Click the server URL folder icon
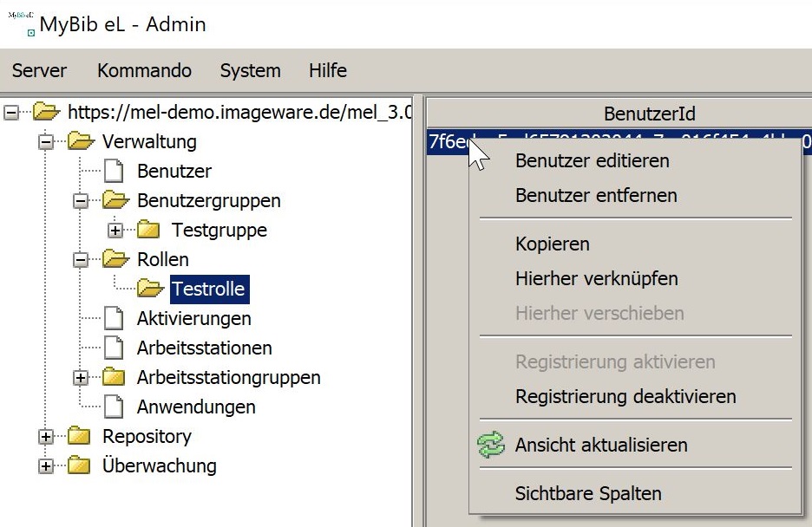812x527 pixels. [x=46, y=112]
